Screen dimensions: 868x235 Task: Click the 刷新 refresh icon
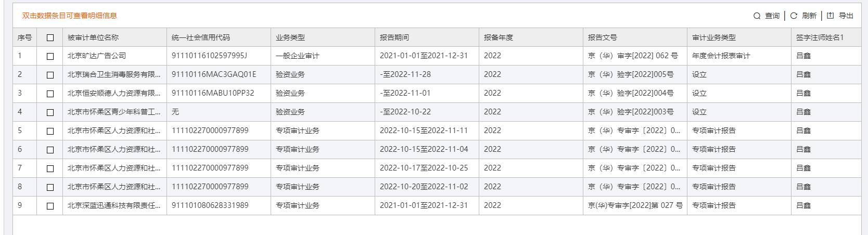coord(794,16)
